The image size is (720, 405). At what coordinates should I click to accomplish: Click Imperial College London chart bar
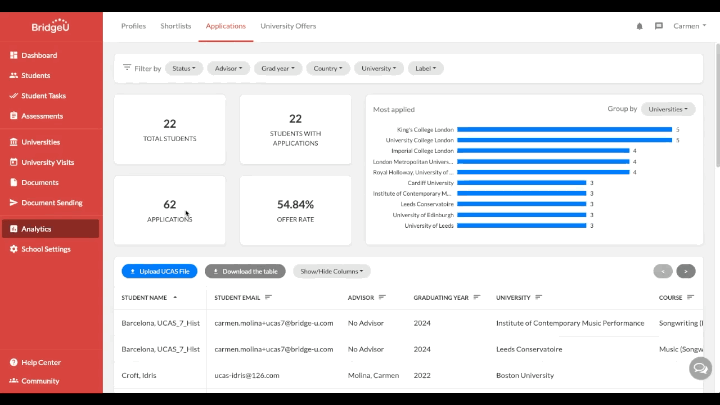(x=543, y=151)
